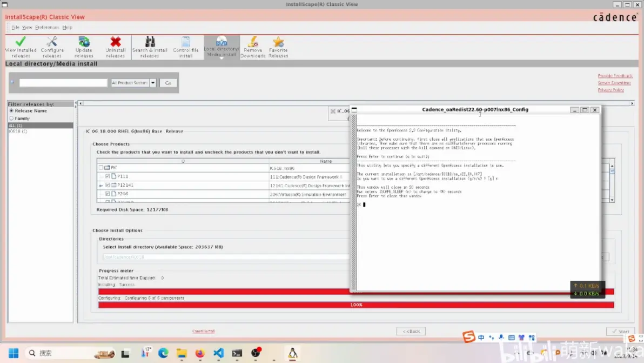Click the Go search button
This screenshot has width=644, height=363.
168,83
